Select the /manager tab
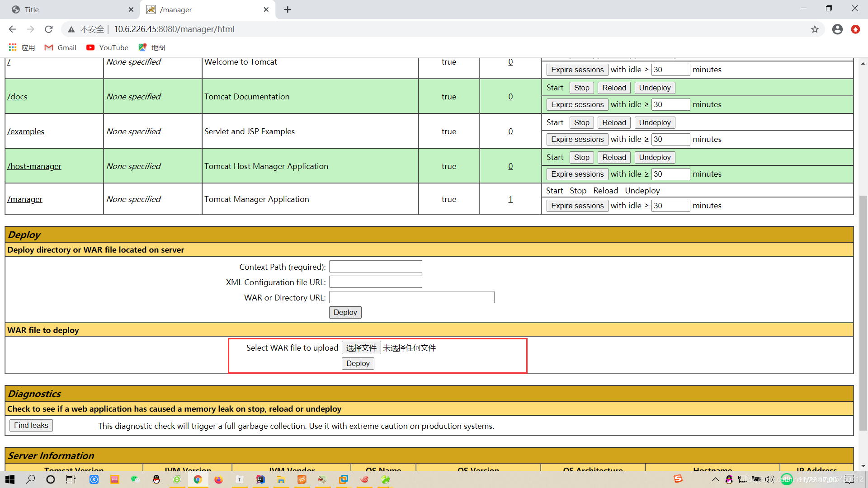The image size is (868, 488). (x=208, y=9)
